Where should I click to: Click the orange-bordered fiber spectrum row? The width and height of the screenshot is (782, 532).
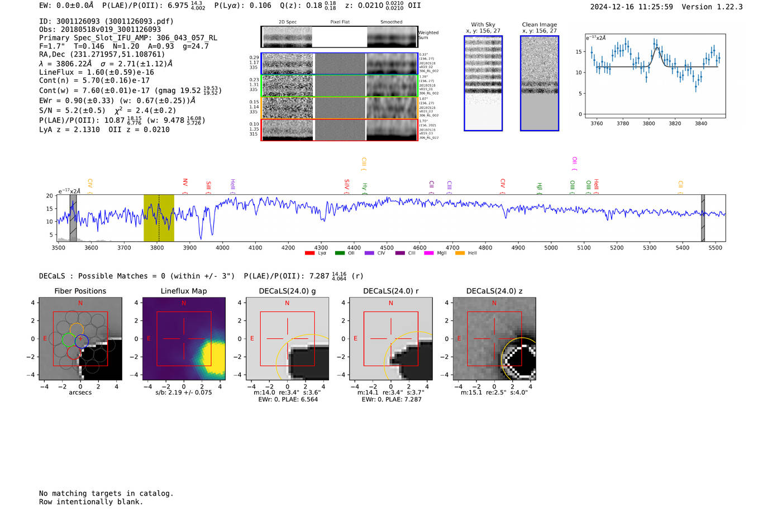coord(340,108)
